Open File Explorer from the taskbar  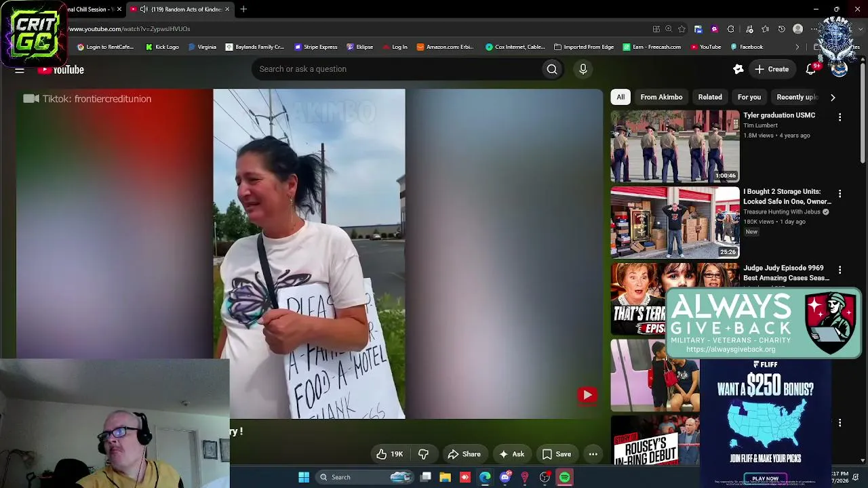click(445, 477)
